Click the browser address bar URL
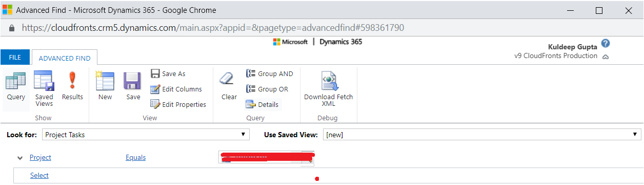Viewport: 644px width, 185px height. click(213, 27)
